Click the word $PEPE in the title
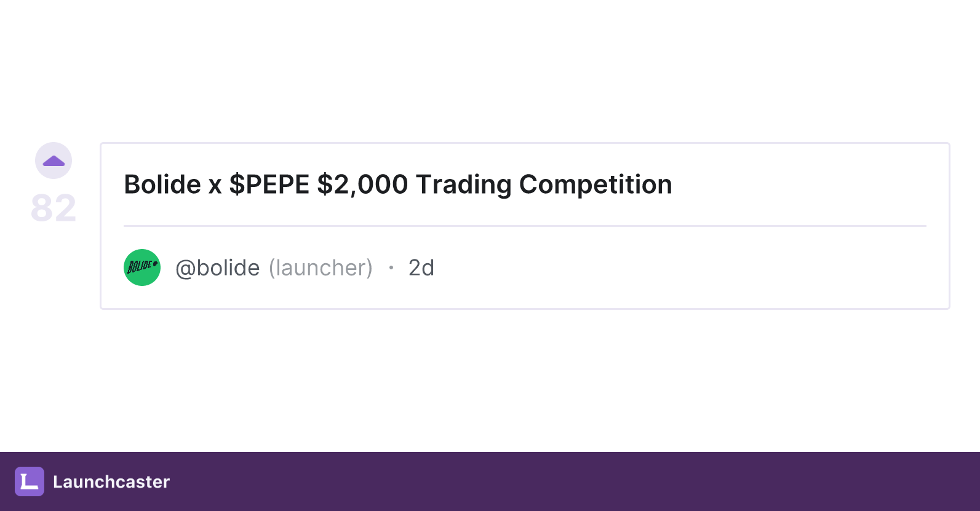The height and width of the screenshot is (511, 980). click(x=269, y=184)
